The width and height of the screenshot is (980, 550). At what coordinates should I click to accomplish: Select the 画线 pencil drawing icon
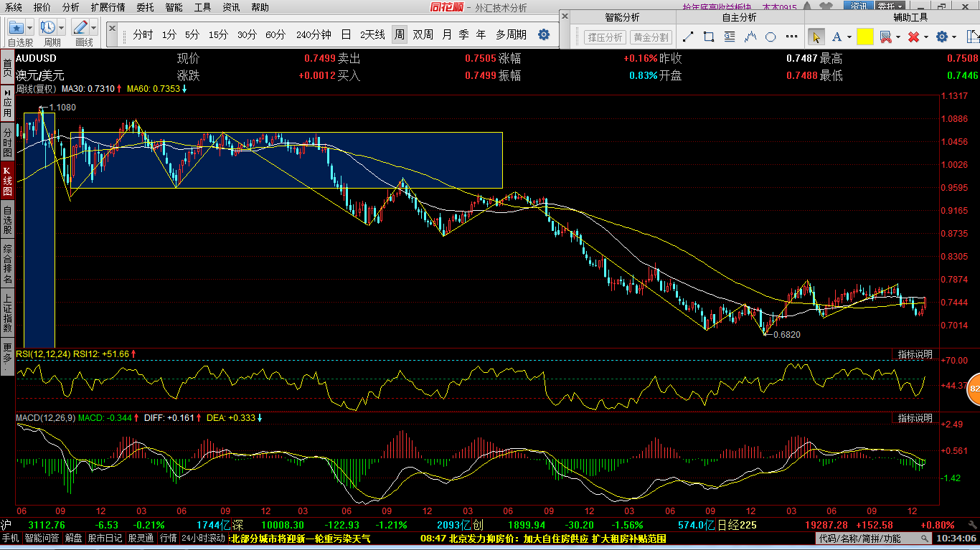pos(80,27)
